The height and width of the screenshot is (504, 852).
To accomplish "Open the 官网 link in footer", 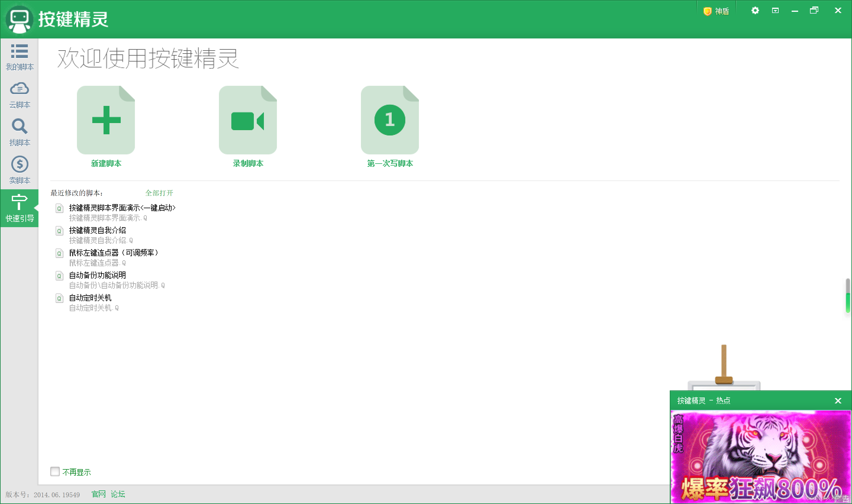I will 99,494.
